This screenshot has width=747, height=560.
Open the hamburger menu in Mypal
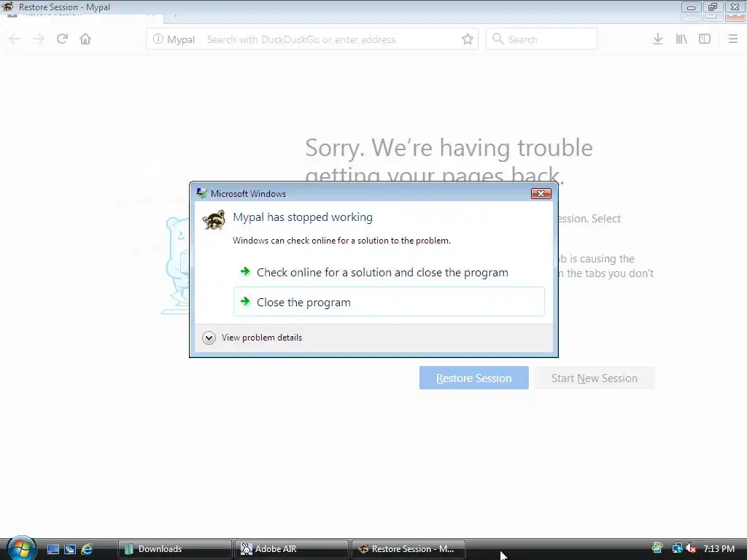click(733, 39)
